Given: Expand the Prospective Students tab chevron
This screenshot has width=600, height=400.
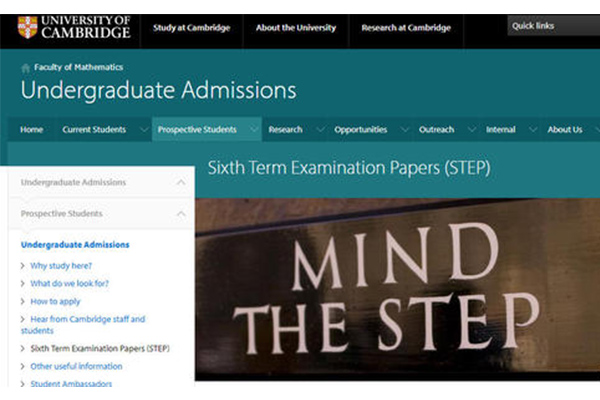Looking at the screenshot, I should [253, 129].
